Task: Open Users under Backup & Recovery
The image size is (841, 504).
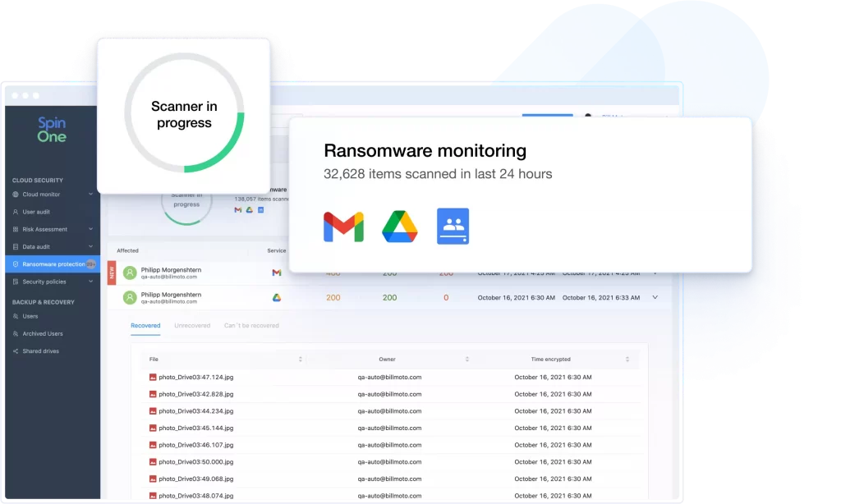Action: tap(30, 316)
